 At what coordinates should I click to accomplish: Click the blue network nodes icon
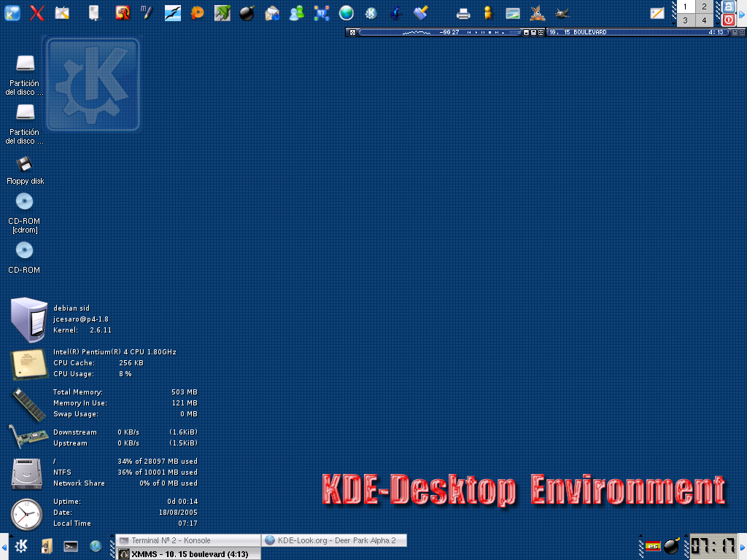(322, 13)
